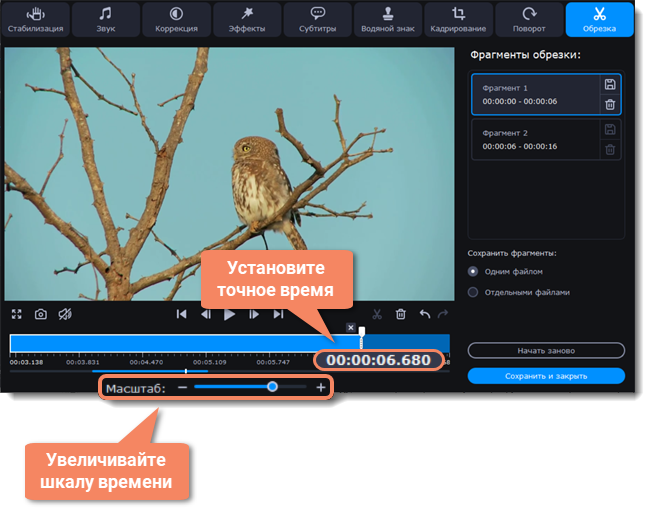Screen dimensions: 650x512
Task: Step to the next frame
Action: [x=254, y=314]
